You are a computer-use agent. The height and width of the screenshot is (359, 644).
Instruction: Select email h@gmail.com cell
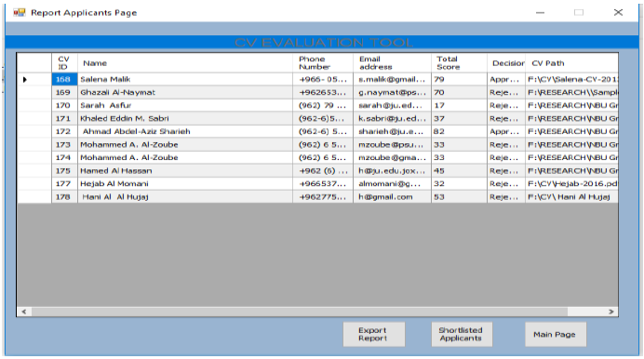[x=392, y=197]
